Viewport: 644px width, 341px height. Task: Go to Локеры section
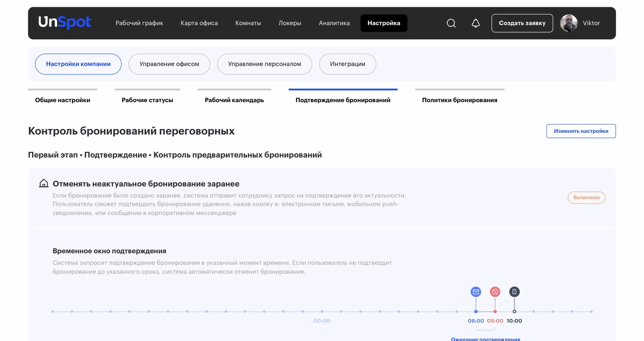(290, 23)
